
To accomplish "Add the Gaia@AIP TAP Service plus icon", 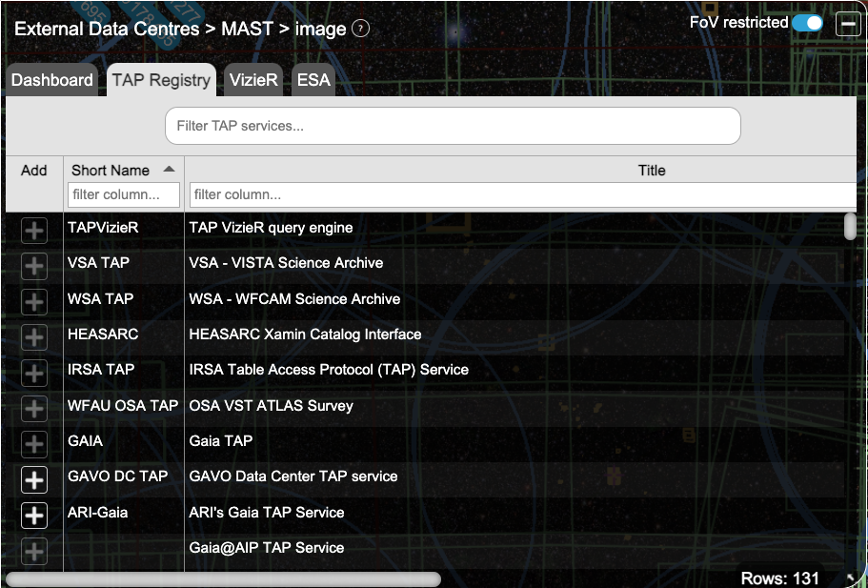I will (x=34, y=551).
